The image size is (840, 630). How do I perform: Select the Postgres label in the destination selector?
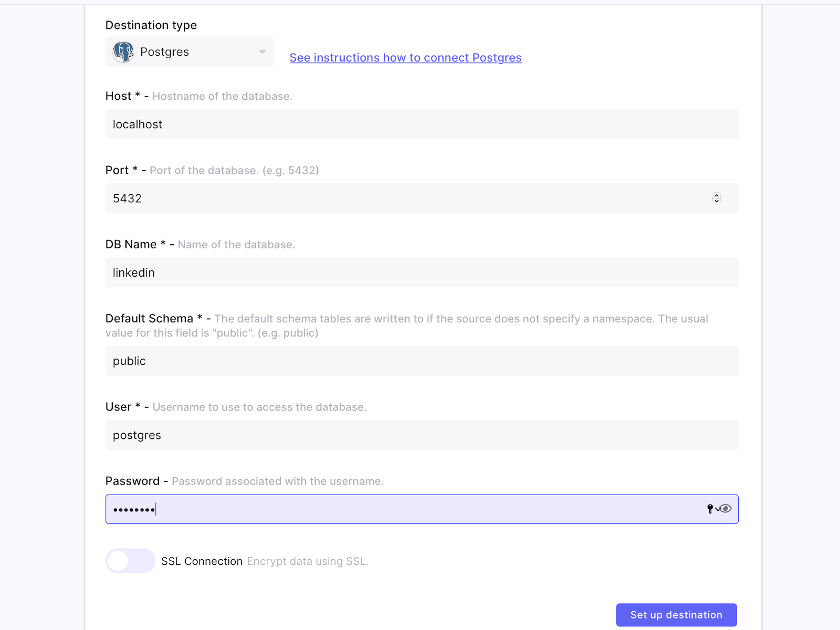(164, 51)
